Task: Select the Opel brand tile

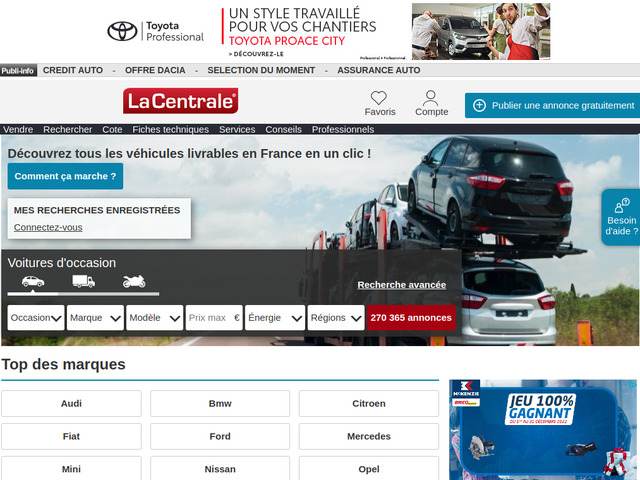Action: coord(369,469)
